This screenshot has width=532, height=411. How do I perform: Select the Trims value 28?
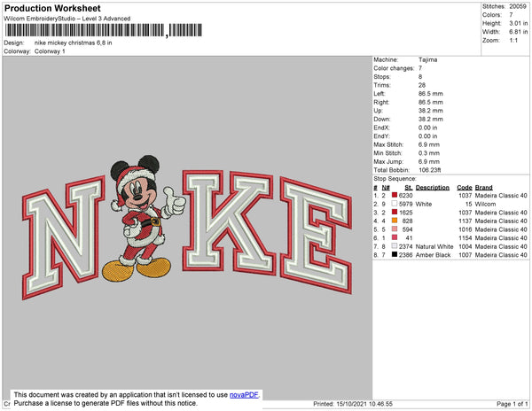tap(422, 85)
